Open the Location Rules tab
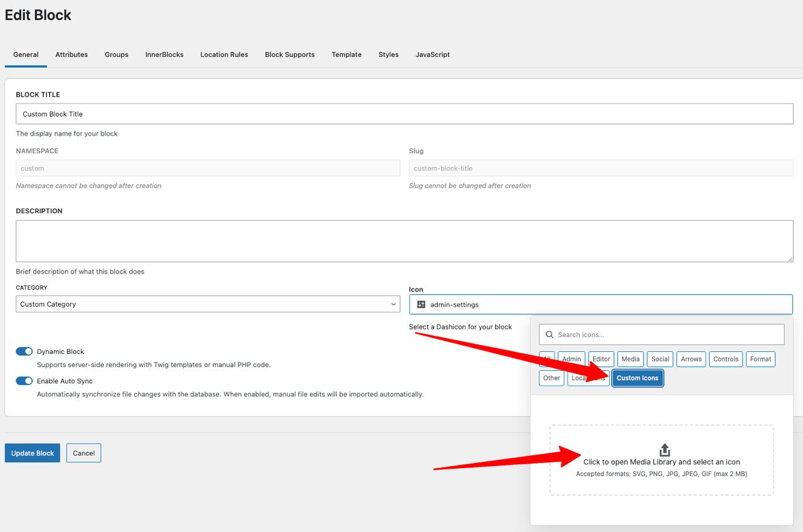This screenshot has height=532, width=803. tap(224, 55)
